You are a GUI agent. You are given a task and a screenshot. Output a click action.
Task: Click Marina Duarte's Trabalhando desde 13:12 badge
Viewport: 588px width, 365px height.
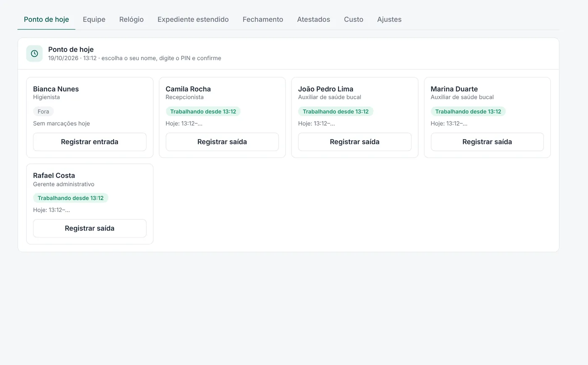click(x=468, y=111)
